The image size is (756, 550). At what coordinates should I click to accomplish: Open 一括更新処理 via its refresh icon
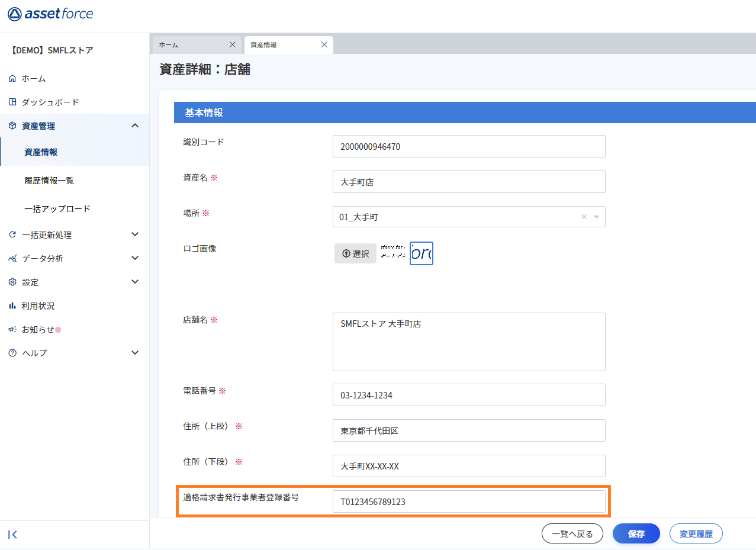[13, 234]
